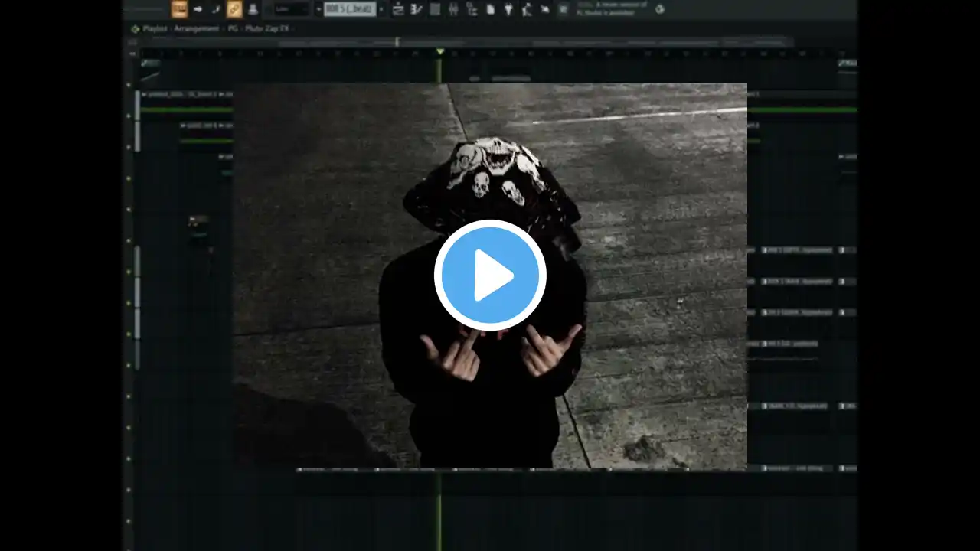Open the Piano roll view icon
980x551 pixels.
click(x=416, y=9)
